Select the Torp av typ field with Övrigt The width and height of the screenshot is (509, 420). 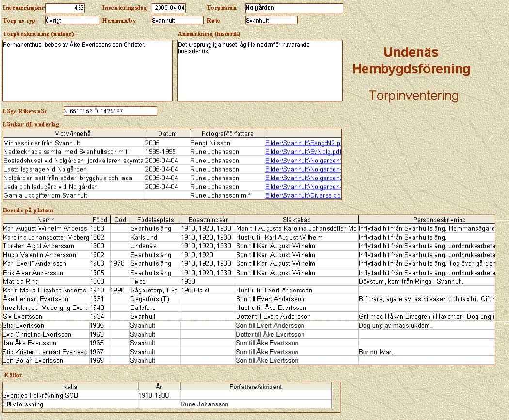(72, 20)
